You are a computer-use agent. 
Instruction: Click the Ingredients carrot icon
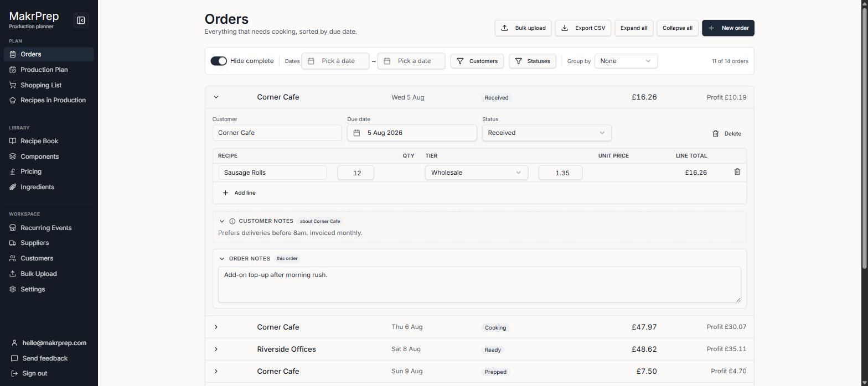pos(13,187)
